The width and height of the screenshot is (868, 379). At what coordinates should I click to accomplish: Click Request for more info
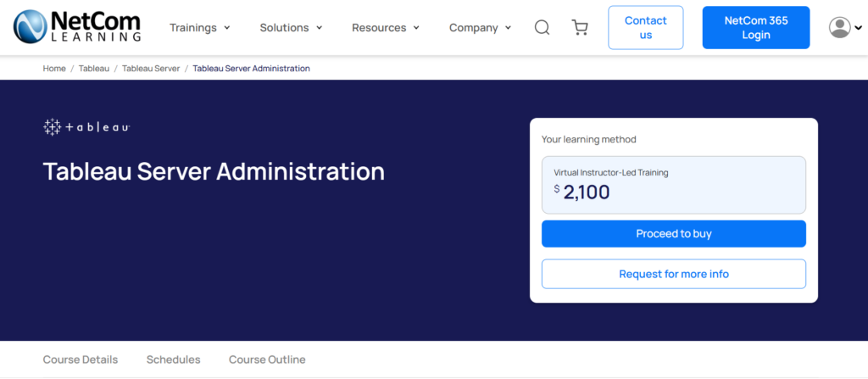[x=674, y=274]
